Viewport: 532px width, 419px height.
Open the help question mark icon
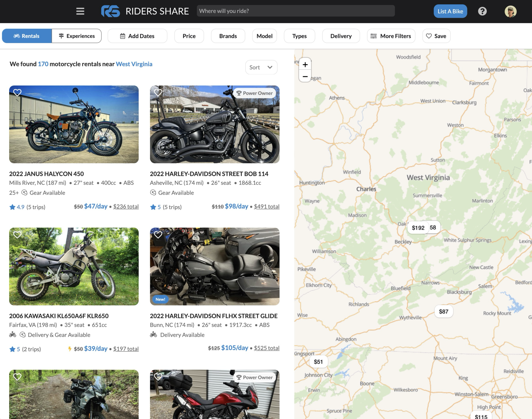click(x=482, y=11)
